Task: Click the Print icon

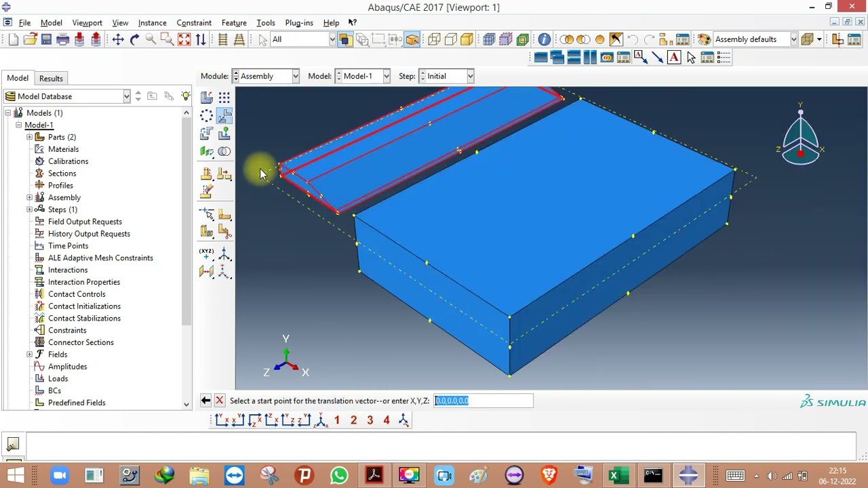Action: click(63, 39)
